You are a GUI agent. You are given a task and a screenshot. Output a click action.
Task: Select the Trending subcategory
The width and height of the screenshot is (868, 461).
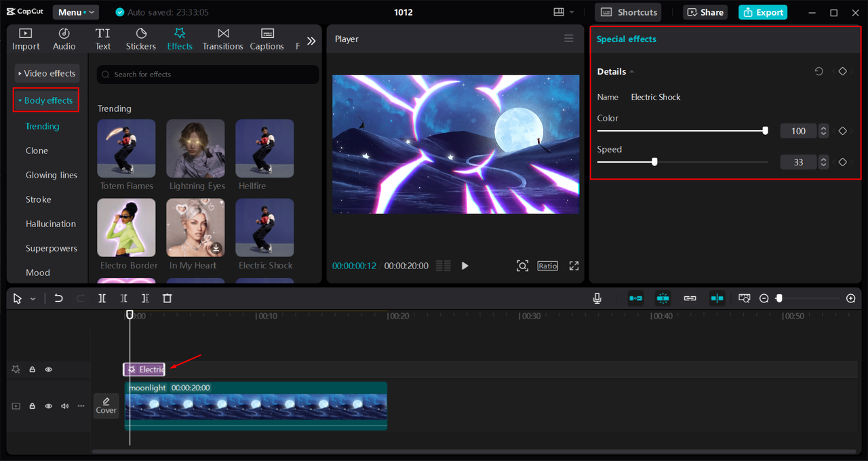tap(42, 126)
